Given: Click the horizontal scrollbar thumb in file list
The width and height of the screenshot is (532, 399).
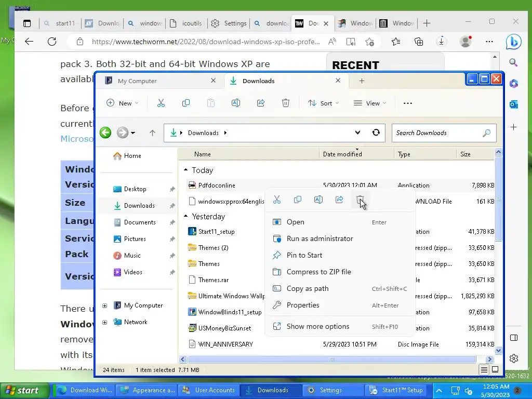Looking at the screenshot, I should pyautogui.click(x=332, y=360).
